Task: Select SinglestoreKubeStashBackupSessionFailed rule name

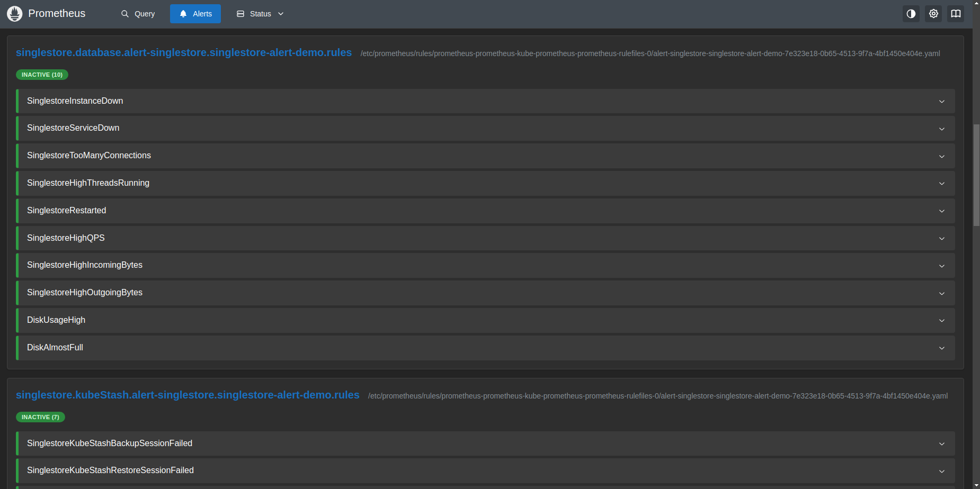Action: point(110,443)
